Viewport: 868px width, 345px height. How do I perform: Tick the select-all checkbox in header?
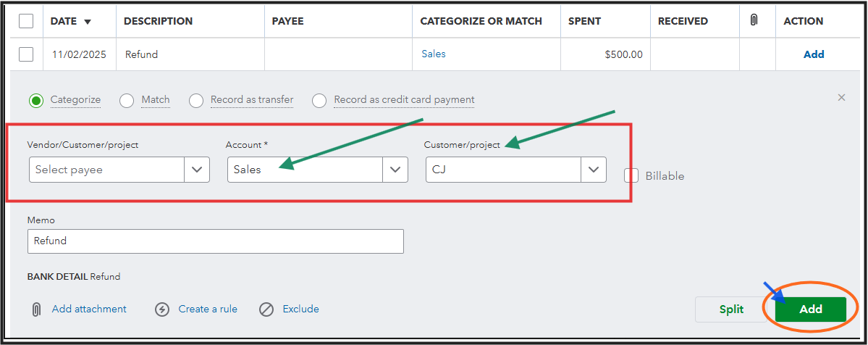pos(26,21)
